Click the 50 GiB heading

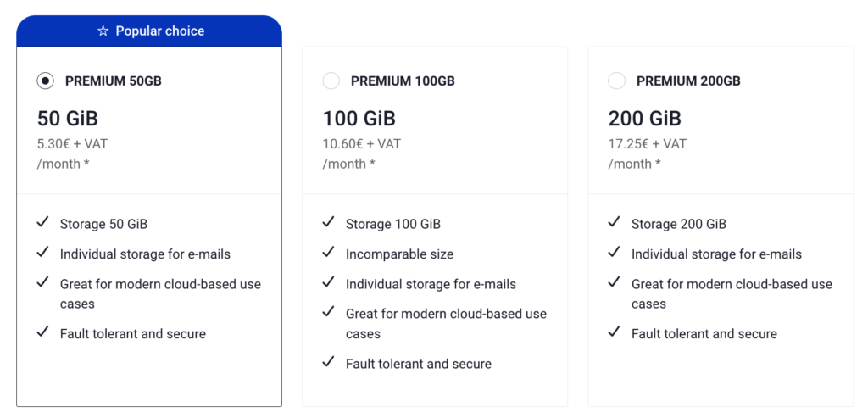[68, 119]
